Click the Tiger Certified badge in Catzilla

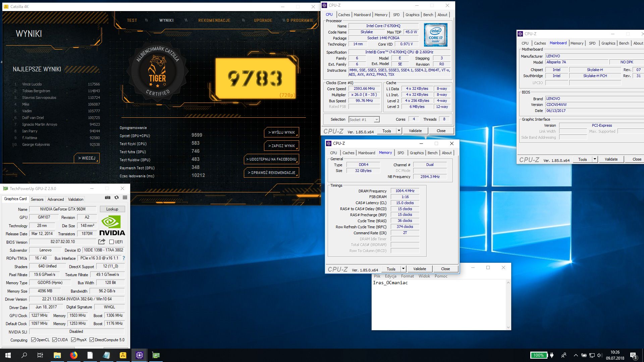click(x=157, y=71)
